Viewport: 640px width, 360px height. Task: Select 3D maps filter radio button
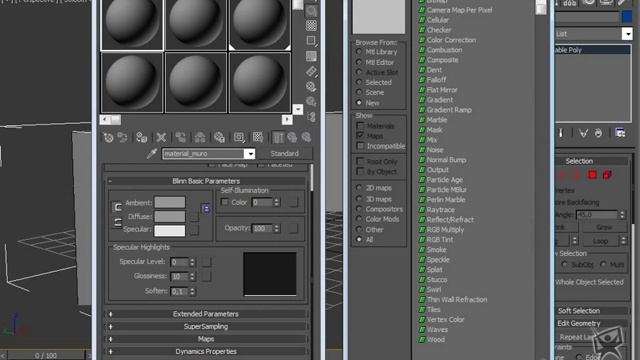(359, 199)
